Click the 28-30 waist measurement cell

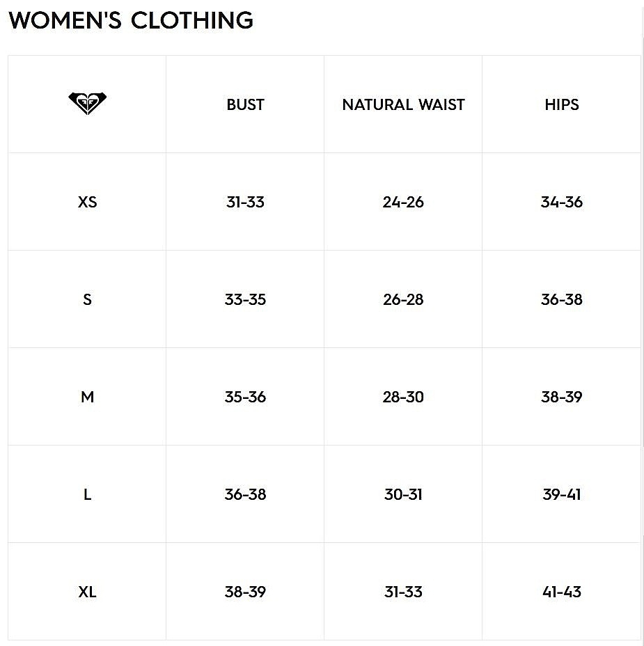[403, 397]
